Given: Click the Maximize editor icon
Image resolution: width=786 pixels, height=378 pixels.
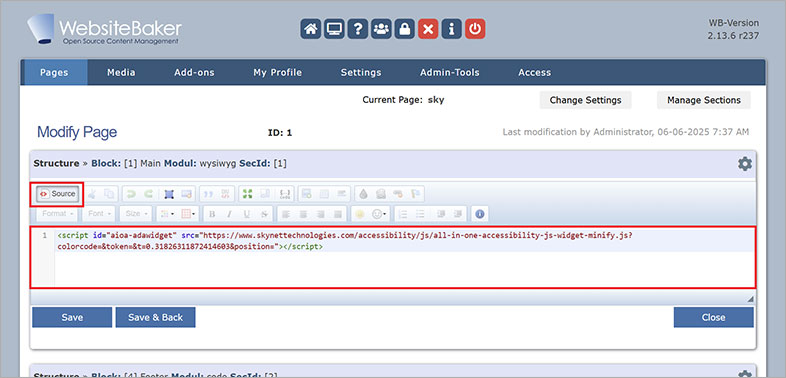Looking at the screenshot, I should [x=248, y=194].
